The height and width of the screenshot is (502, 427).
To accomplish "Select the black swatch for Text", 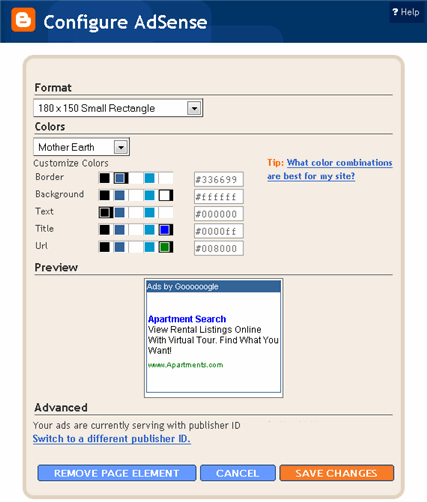I will coord(105,212).
